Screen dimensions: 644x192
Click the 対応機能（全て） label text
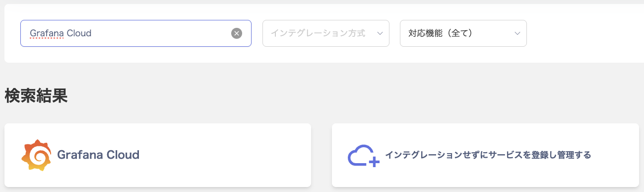(x=440, y=33)
